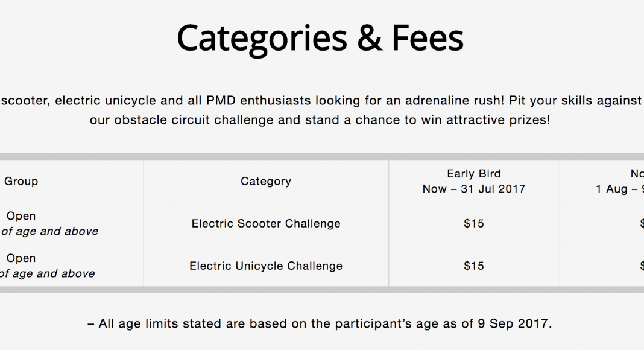Select the "Electric Unicycle Challenge" cell

[266, 266]
